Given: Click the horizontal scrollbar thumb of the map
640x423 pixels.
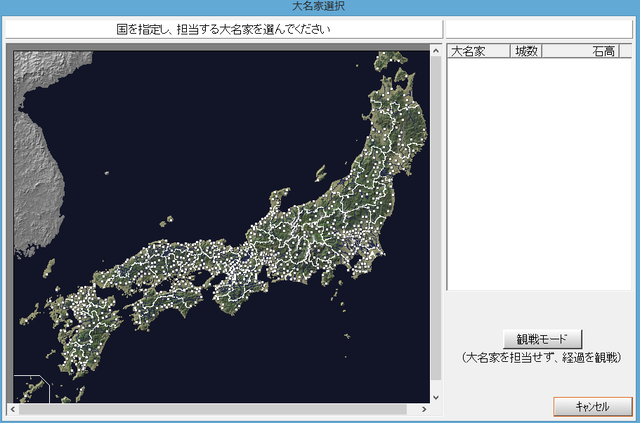Looking at the screenshot, I should [213, 409].
